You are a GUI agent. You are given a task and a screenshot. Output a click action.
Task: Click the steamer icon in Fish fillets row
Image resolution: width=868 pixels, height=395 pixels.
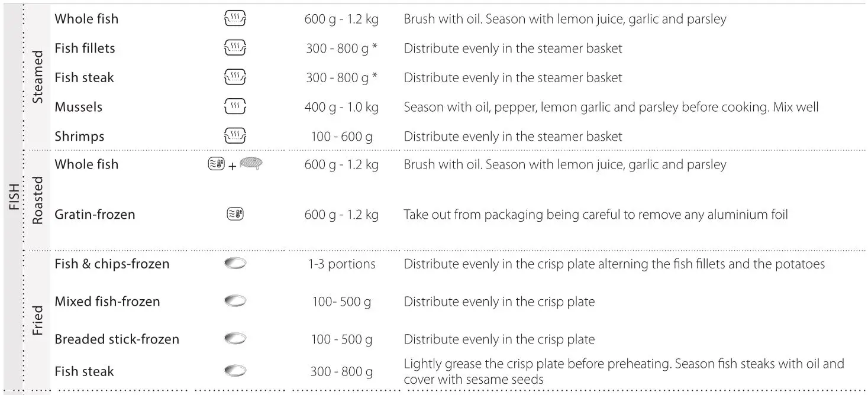click(235, 48)
